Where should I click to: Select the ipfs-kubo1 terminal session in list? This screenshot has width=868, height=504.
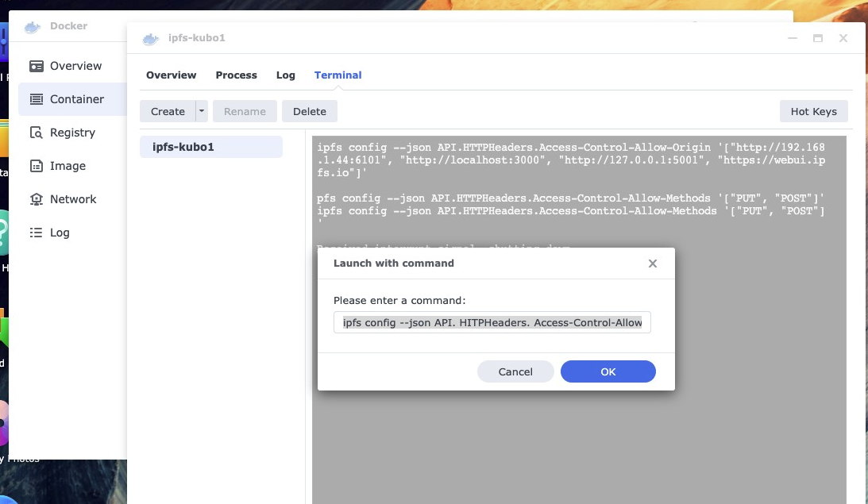pyautogui.click(x=210, y=147)
